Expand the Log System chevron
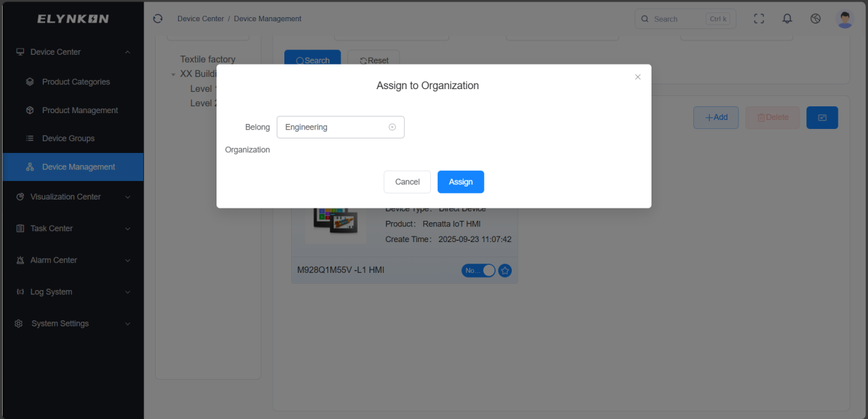 pyautogui.click(x=127, y=291)
